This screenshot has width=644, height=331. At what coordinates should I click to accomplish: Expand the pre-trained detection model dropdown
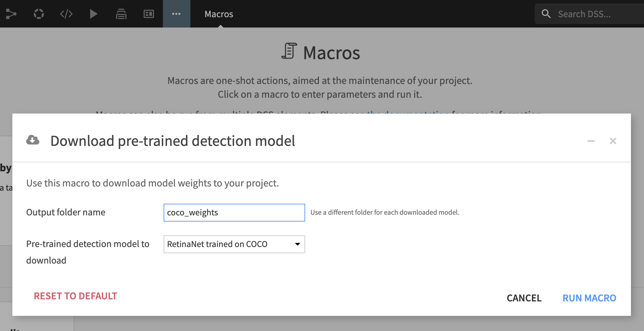(234, 244)
